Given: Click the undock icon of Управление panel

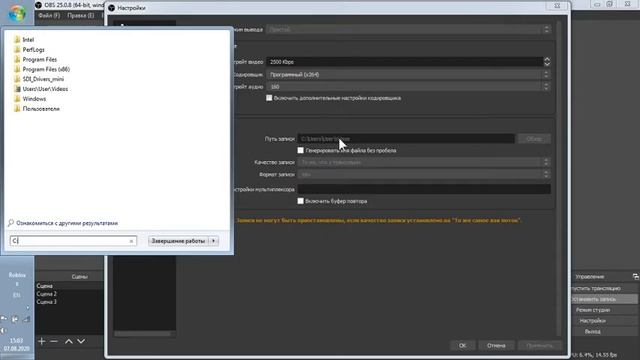Looking at the screenshot, I should [x=636, y=276].
